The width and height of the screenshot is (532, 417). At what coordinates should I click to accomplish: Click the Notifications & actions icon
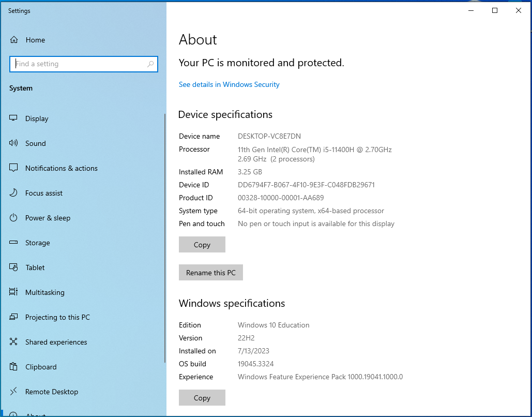tap(14, 168)
